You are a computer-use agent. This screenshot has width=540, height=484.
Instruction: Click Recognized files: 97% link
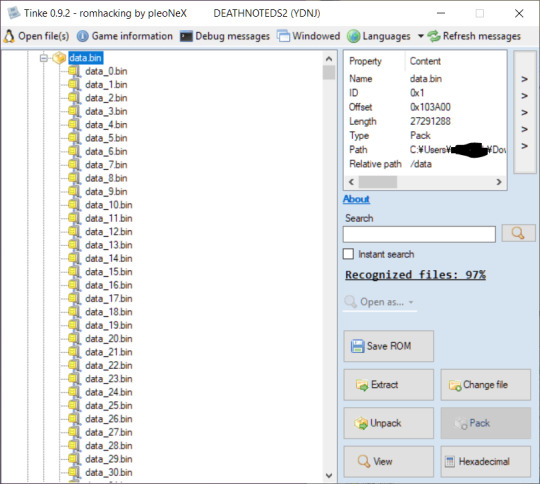point(415,275)
